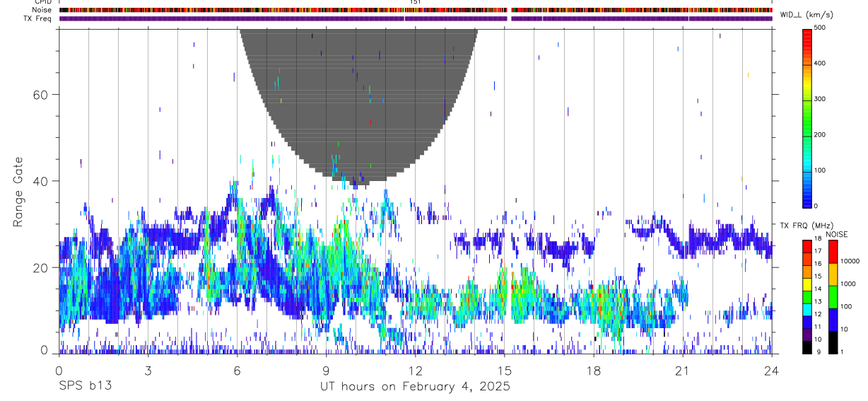868x401 pixels.
Task: Click the green segment of NOISE colorbar
Action: tap(832, 296)
